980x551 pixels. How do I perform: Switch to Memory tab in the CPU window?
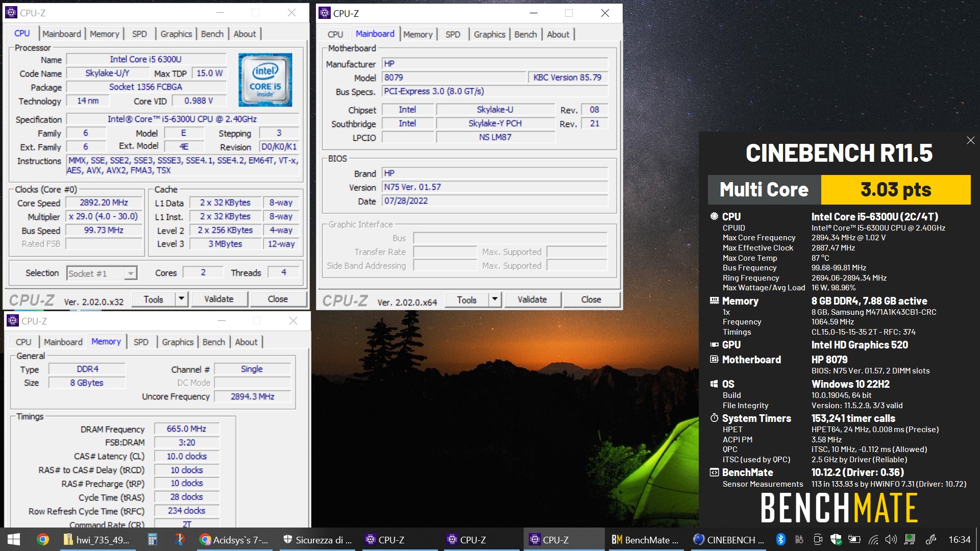(105, 34)
